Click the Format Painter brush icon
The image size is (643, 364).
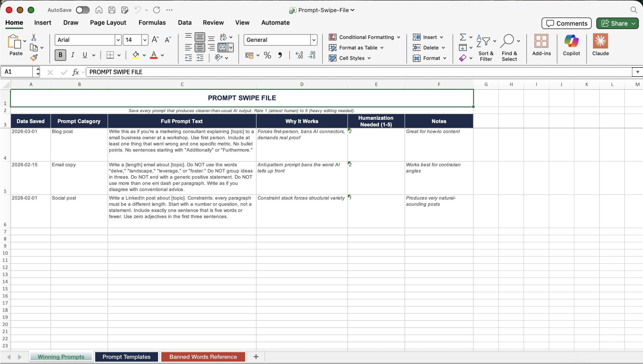tap(34, 58)
